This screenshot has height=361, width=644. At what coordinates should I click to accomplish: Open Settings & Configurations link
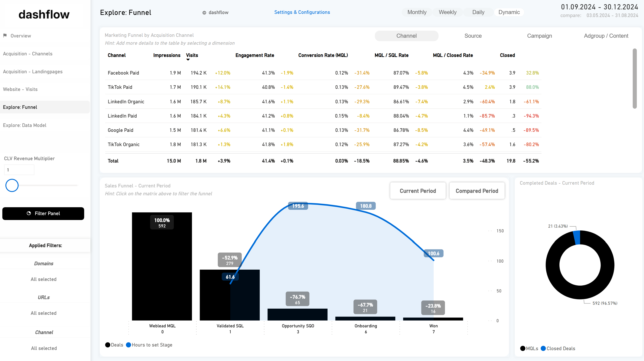click(302, 12)
